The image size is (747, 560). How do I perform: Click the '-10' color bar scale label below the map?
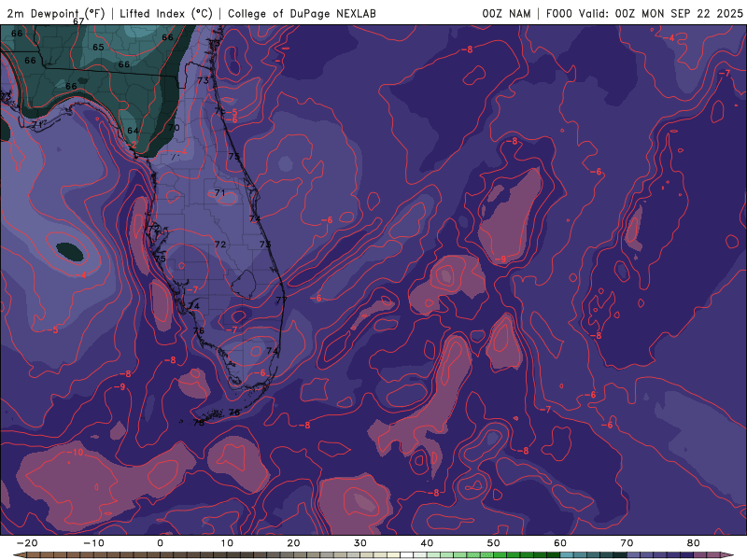point(94,543)
